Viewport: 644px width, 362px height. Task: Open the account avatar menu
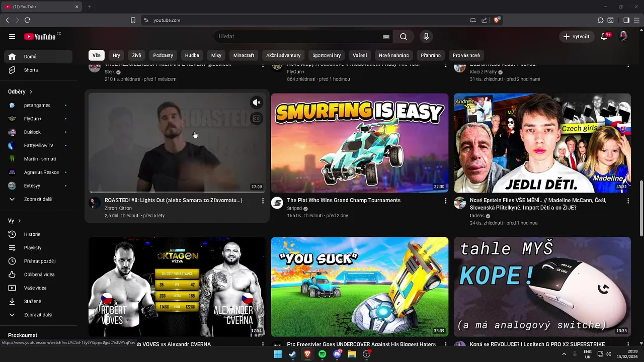coord(623,36)
